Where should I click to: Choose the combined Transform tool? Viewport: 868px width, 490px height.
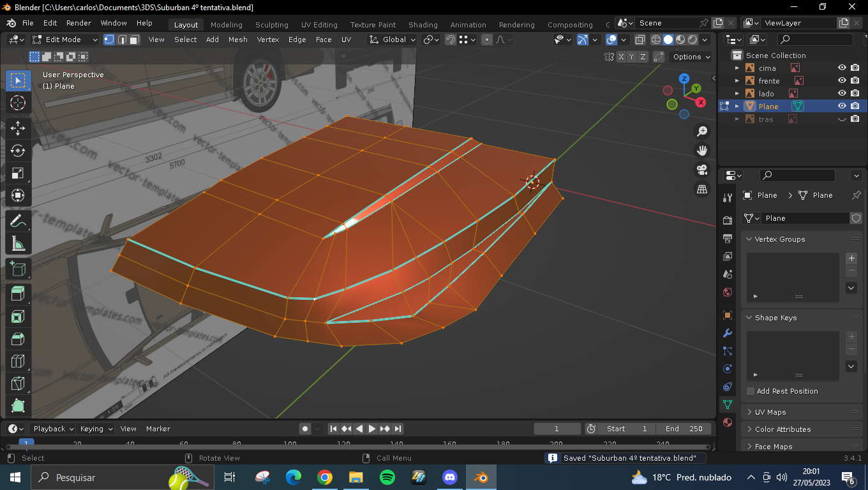18,196
